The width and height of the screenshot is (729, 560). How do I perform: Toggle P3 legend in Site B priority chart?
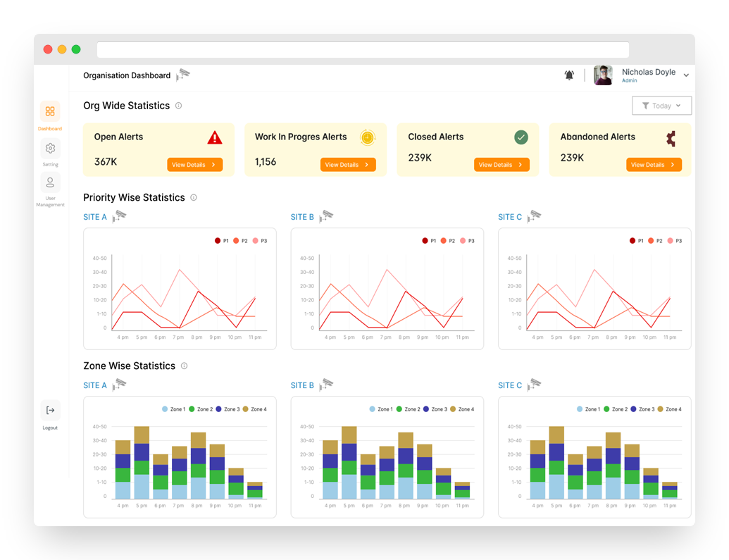[x=467, y=241]
